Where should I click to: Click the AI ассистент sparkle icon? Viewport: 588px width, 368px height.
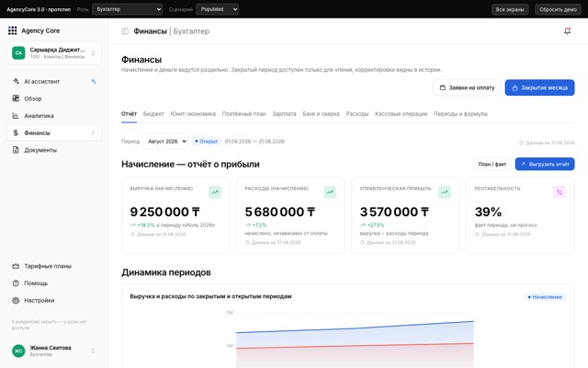pyautogui.click(x=16, y=81)
